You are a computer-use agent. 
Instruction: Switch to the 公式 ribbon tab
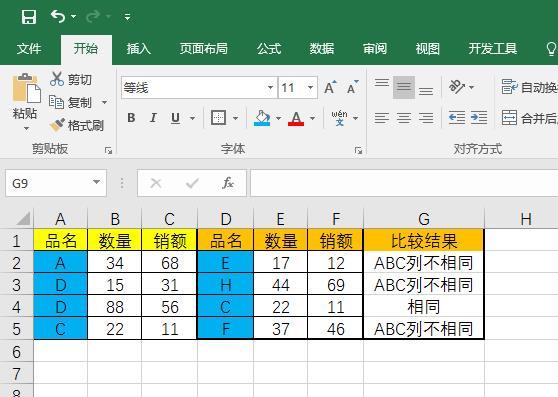click(x=269, y=49)
